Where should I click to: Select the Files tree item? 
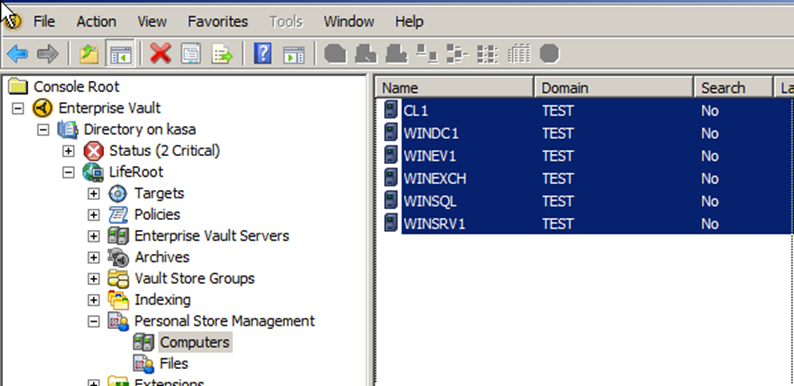click(174, 364)
